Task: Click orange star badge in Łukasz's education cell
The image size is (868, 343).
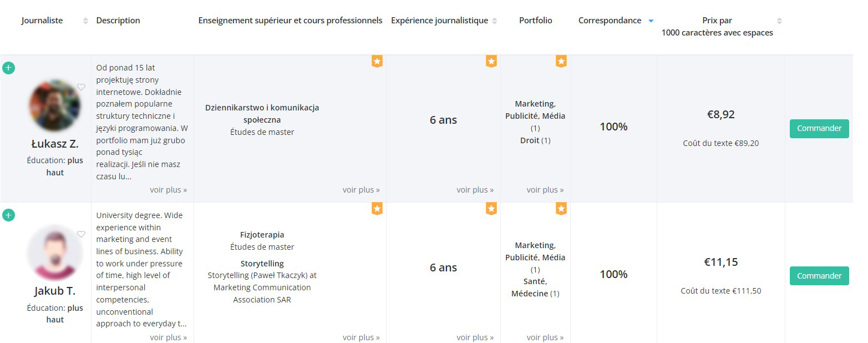Action: [377, 61]
